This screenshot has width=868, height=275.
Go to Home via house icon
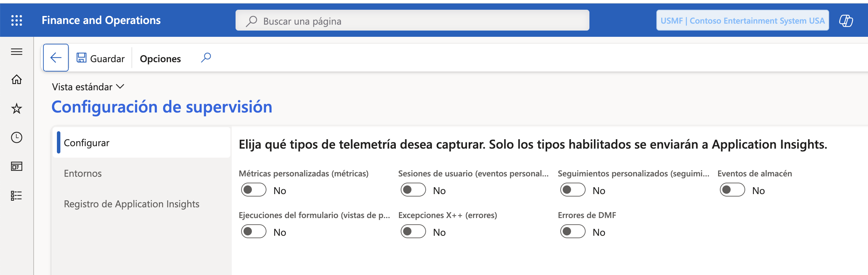pyautogui.click(x=17, y=80)
